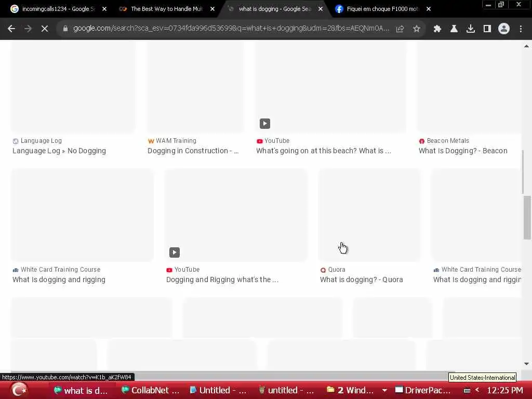The image size is (532, 399).
Task: Open What's going on at this beach result
Action: point(324,151)
